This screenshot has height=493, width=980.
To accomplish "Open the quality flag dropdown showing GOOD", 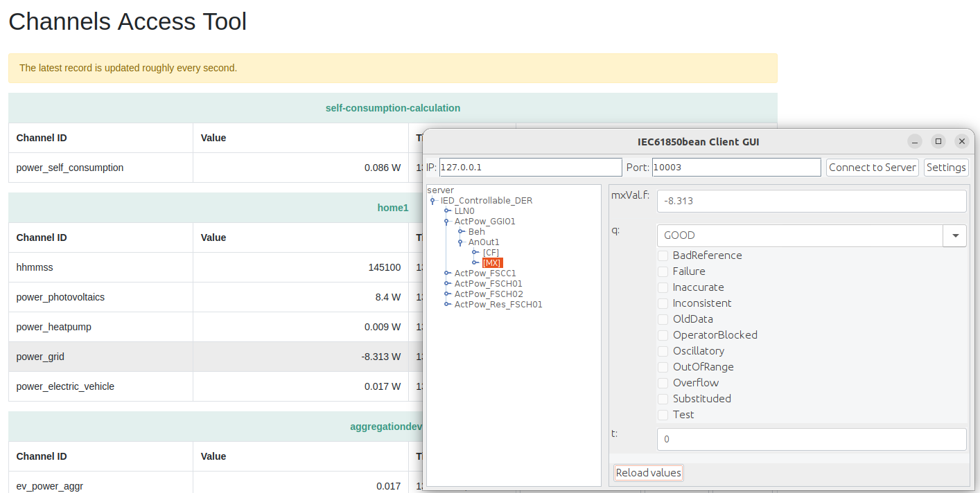I will pyautogui.click(x=955, y=235).
